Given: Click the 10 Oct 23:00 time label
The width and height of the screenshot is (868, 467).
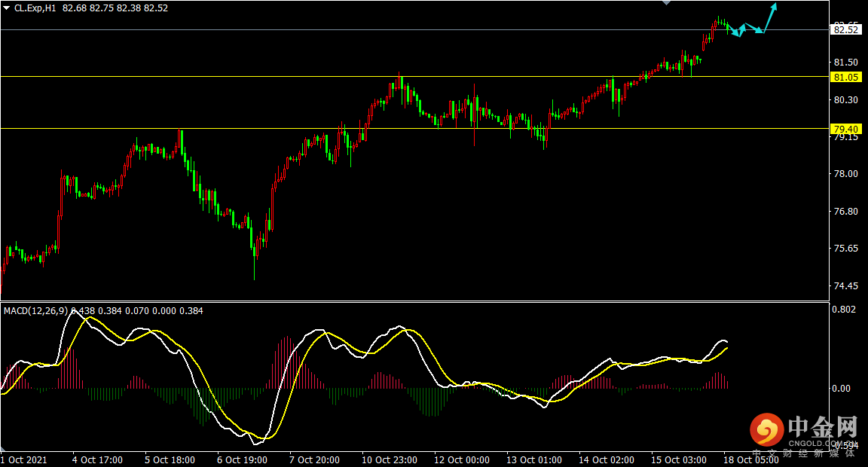Looking at the screenshot, I should click(x=389, y=459).
